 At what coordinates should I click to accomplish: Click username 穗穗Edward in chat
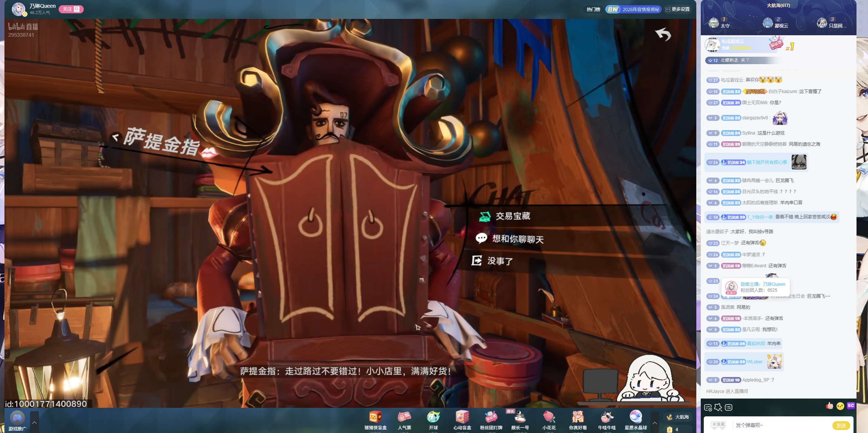(754, 266)
